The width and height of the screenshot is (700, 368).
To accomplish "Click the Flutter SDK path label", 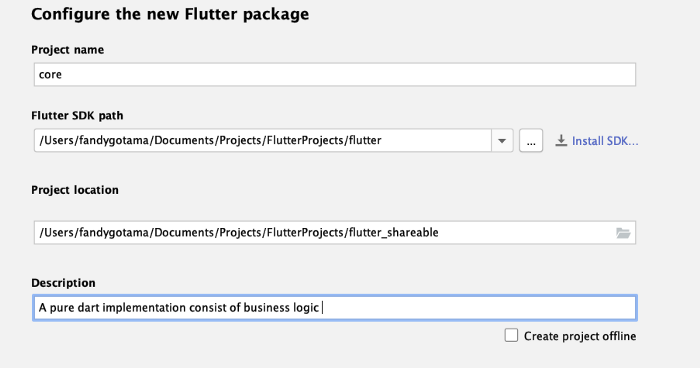I will tap(77, 116).
